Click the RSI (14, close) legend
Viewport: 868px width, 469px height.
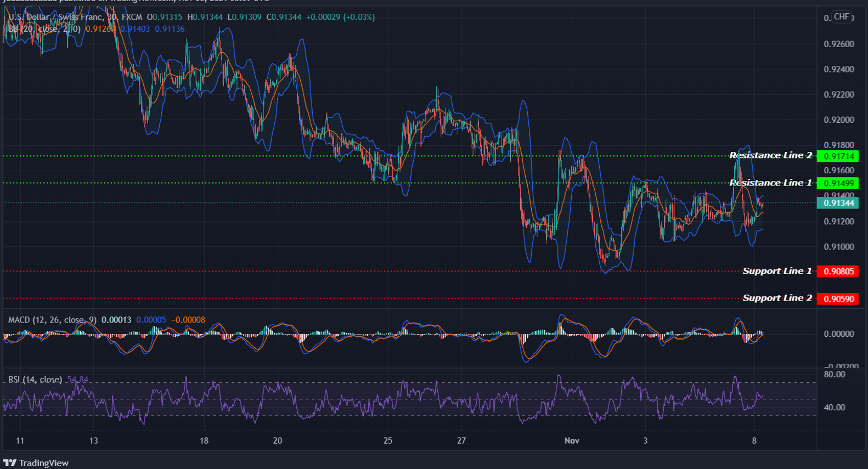pos(35,380)
